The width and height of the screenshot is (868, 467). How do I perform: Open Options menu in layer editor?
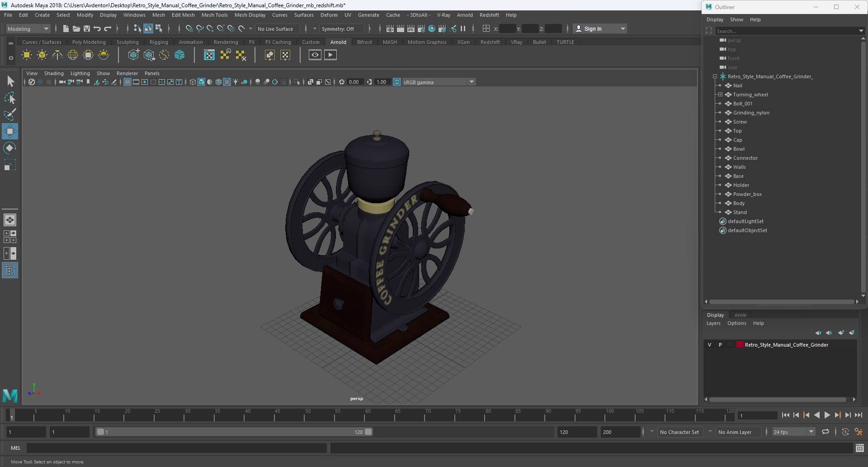pos(736,323)
